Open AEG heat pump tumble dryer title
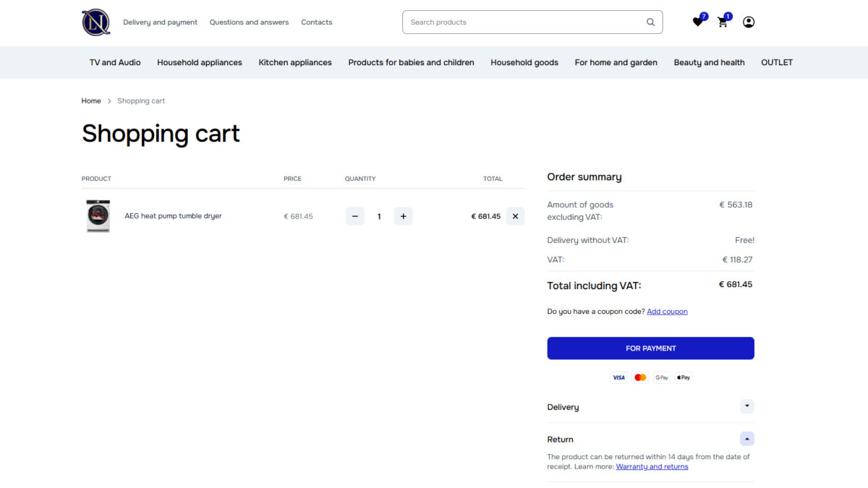 click(173, 216)
